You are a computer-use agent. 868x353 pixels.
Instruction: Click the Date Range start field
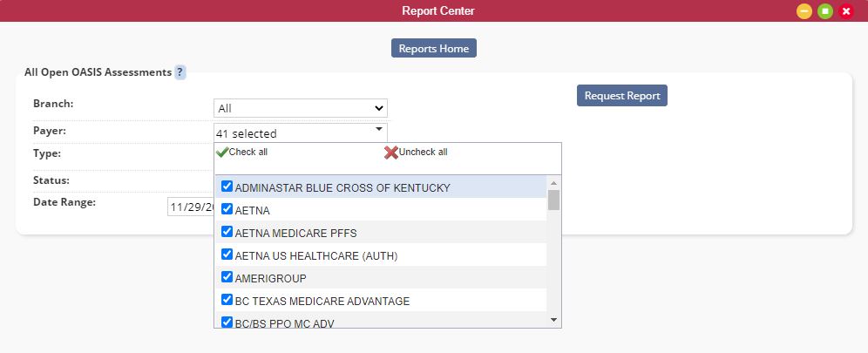coord(192,207)
